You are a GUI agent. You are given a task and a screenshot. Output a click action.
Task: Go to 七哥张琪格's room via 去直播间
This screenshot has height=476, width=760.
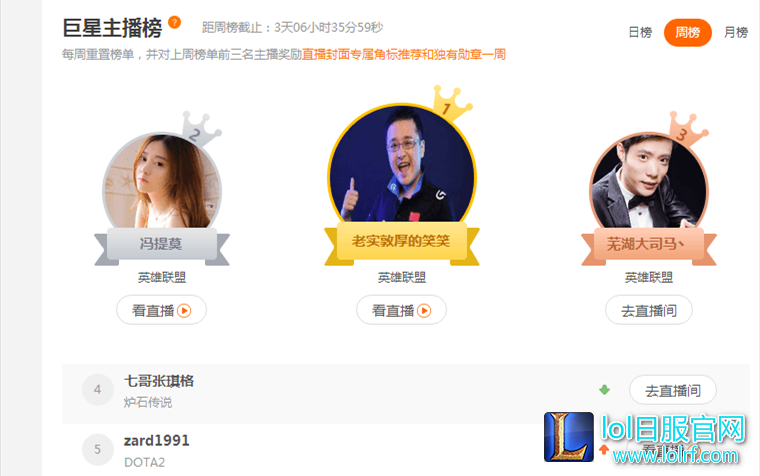point(673,390)
